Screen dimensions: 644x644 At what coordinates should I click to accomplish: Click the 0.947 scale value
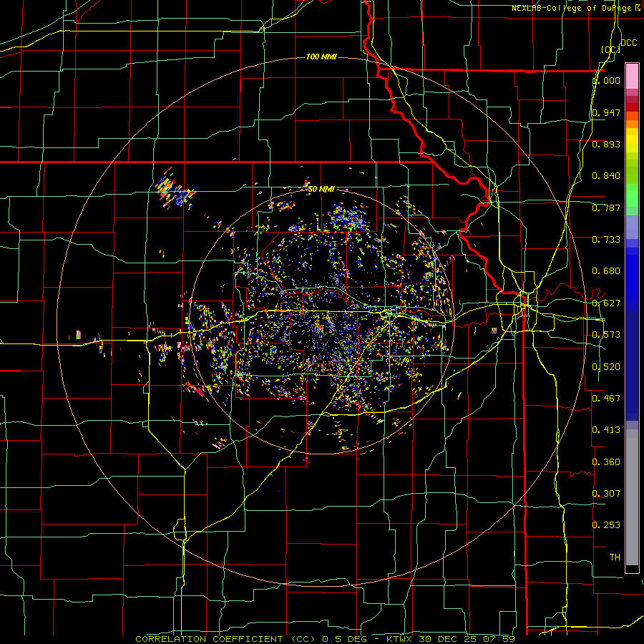click(606, 112)
